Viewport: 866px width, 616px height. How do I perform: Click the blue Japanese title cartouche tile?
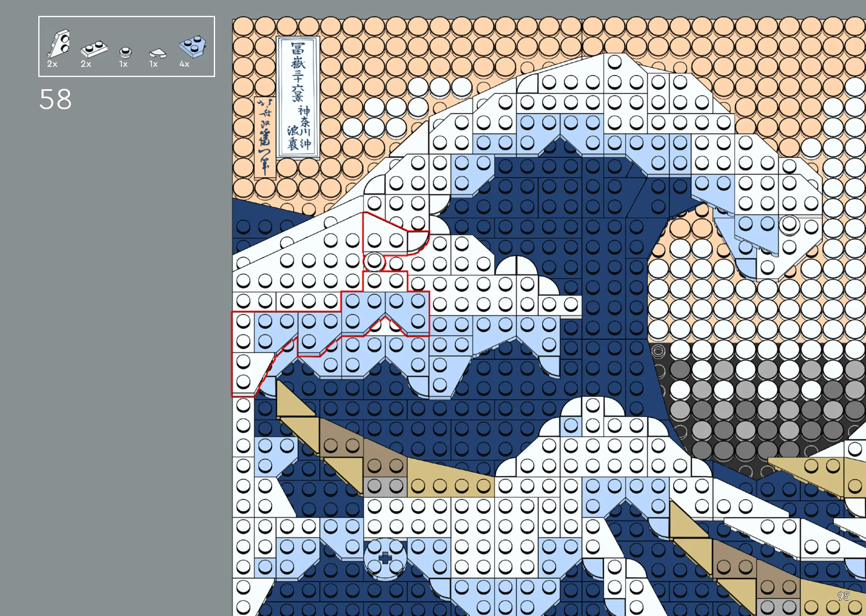point(298,97)
